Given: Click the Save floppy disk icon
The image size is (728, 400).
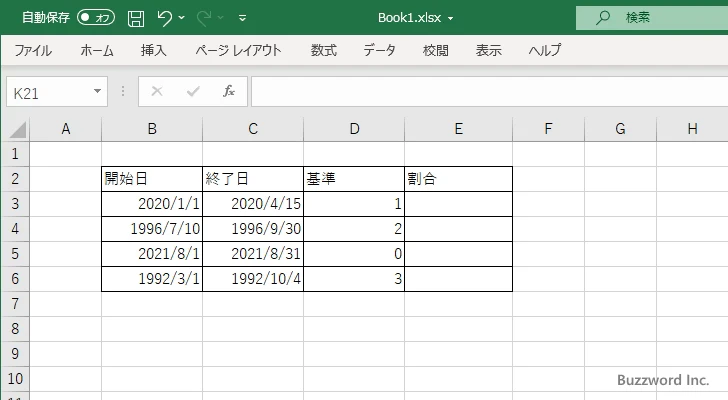Looking at the screenshot, I should pos(136,18).
